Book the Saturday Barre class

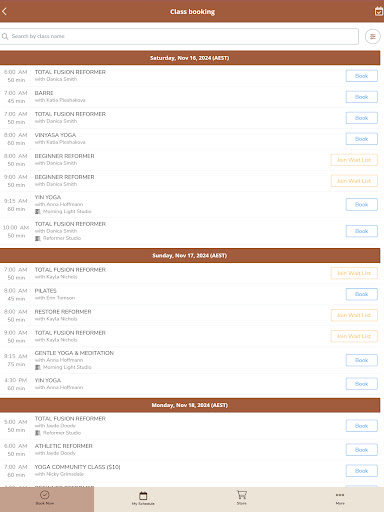362,97
